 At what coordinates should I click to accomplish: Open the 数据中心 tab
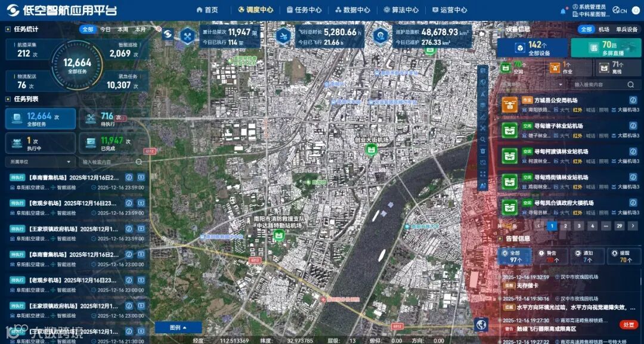tap(352, 10)
